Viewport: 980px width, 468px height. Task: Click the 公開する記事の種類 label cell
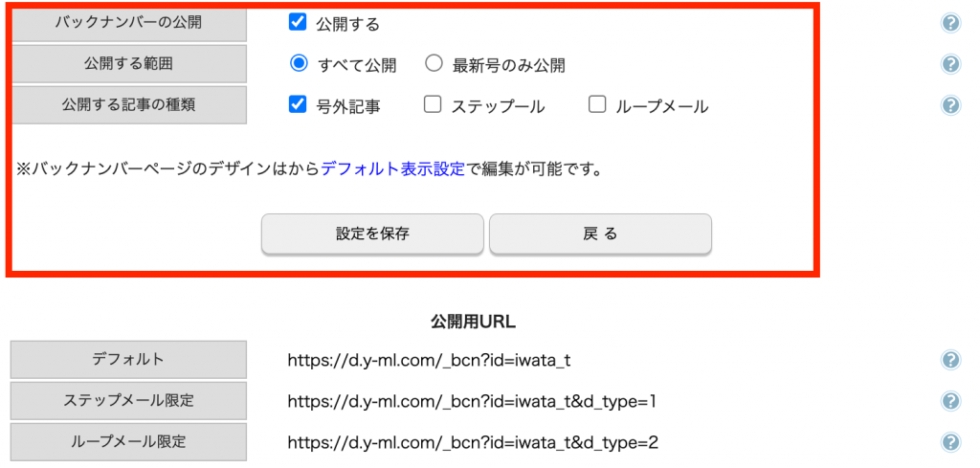coord(128,105)
